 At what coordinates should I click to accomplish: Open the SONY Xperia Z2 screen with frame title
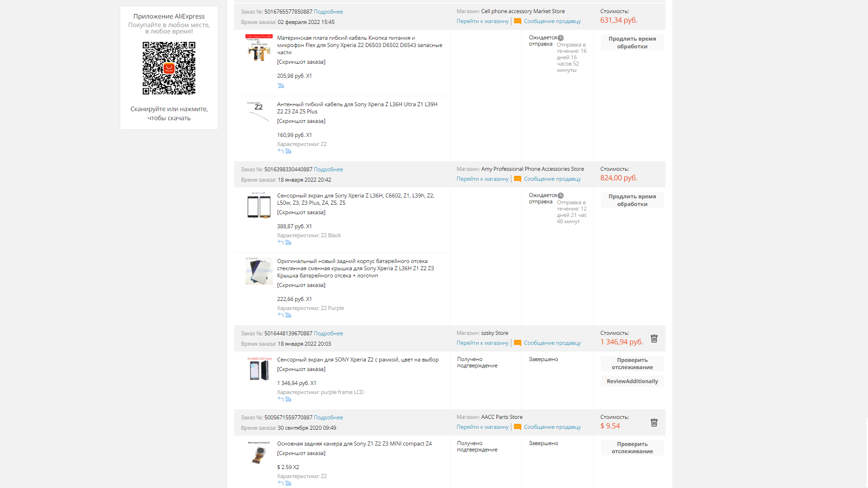358,360
